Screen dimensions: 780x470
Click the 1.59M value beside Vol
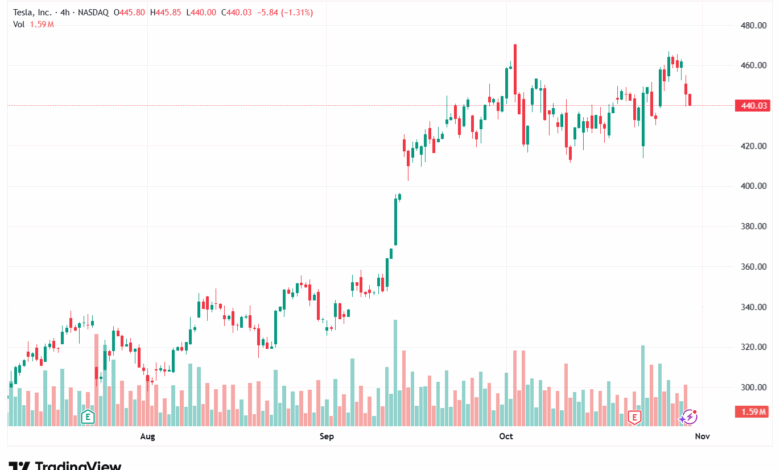(41, 23)
